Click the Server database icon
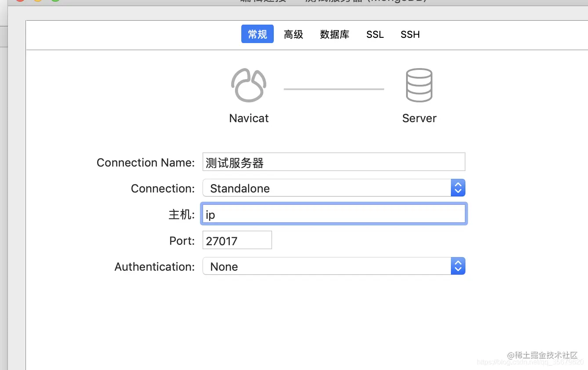588x370 pixels. pos(419,84)
